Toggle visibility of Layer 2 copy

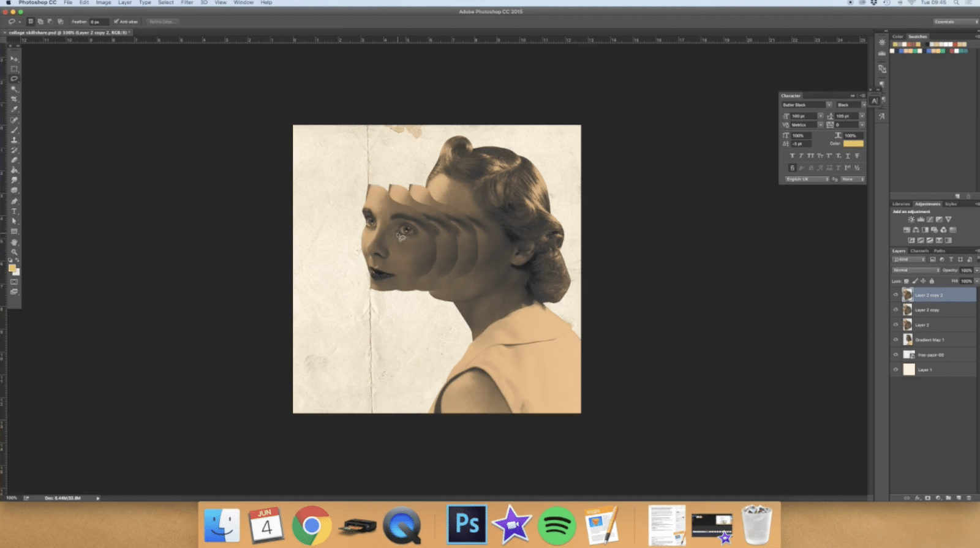point(895,310)
